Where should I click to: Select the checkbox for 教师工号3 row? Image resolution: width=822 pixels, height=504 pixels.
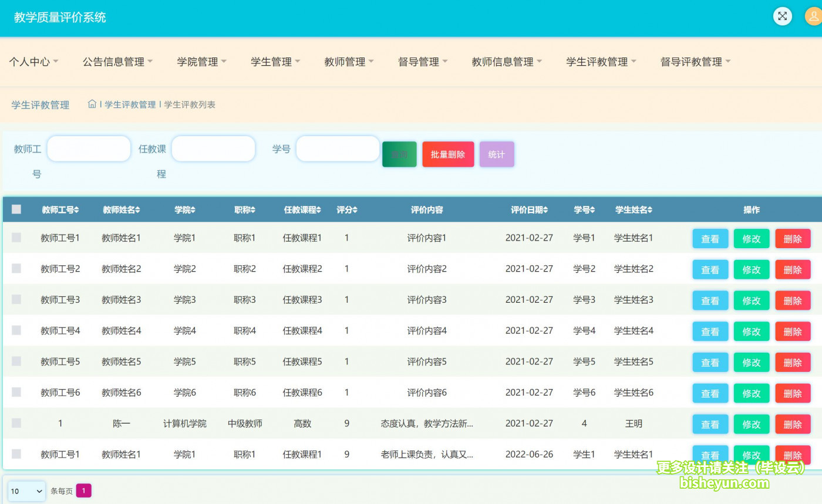(x=16, y=300)
